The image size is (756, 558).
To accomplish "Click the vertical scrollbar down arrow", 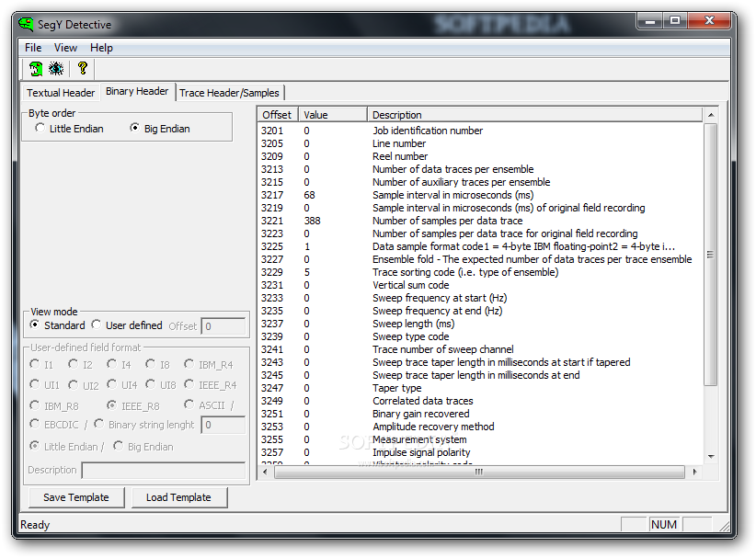I will coord(711,456).
